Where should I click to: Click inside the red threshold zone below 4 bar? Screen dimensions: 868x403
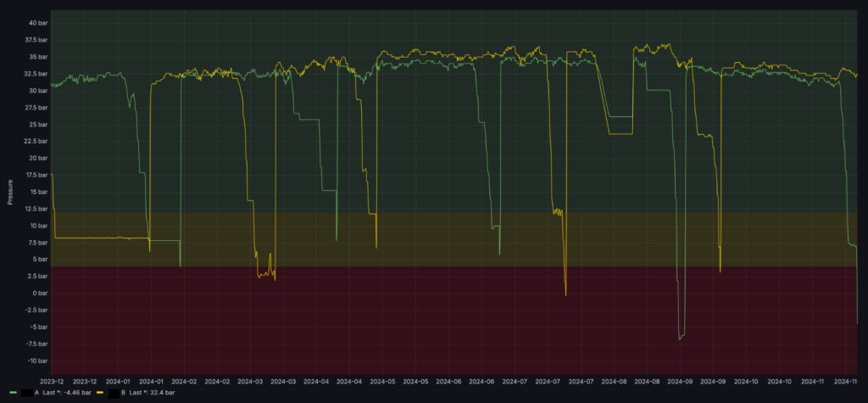pos(424,322)
